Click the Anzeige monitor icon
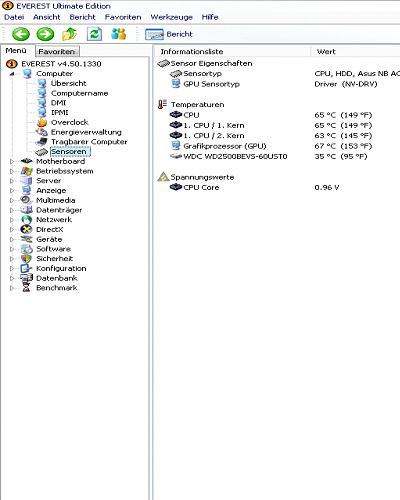400x500 pixels. point(26,190)
